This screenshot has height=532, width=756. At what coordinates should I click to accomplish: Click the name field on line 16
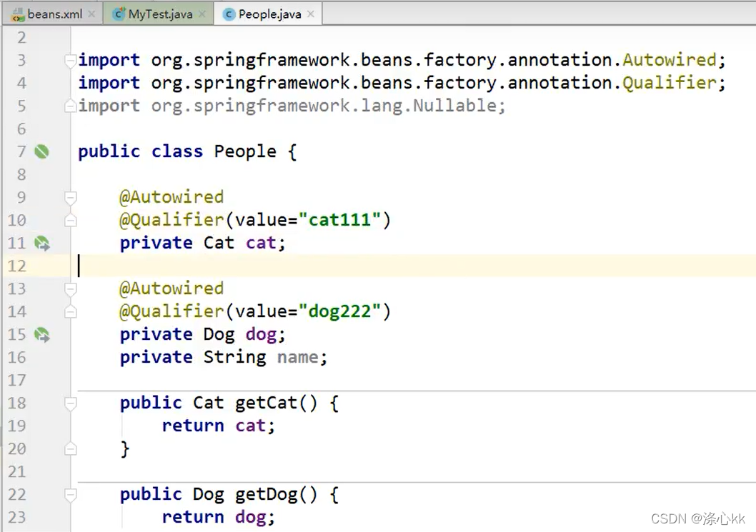pos(297,357)
